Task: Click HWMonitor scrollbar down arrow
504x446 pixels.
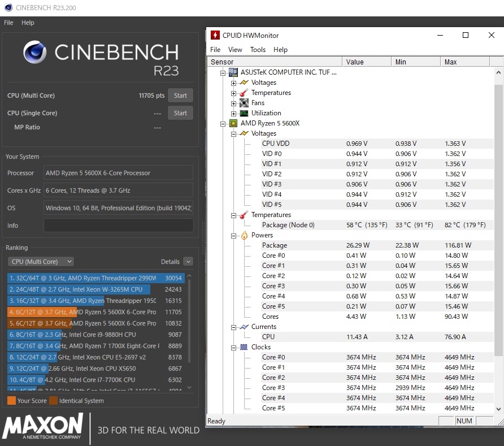Action: (x=498, y=409)
